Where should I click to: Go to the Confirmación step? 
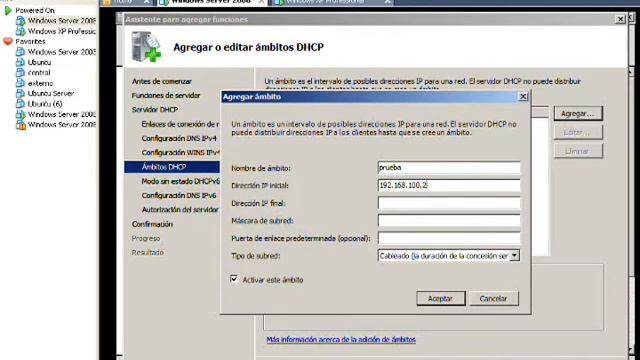coord(152,224)
